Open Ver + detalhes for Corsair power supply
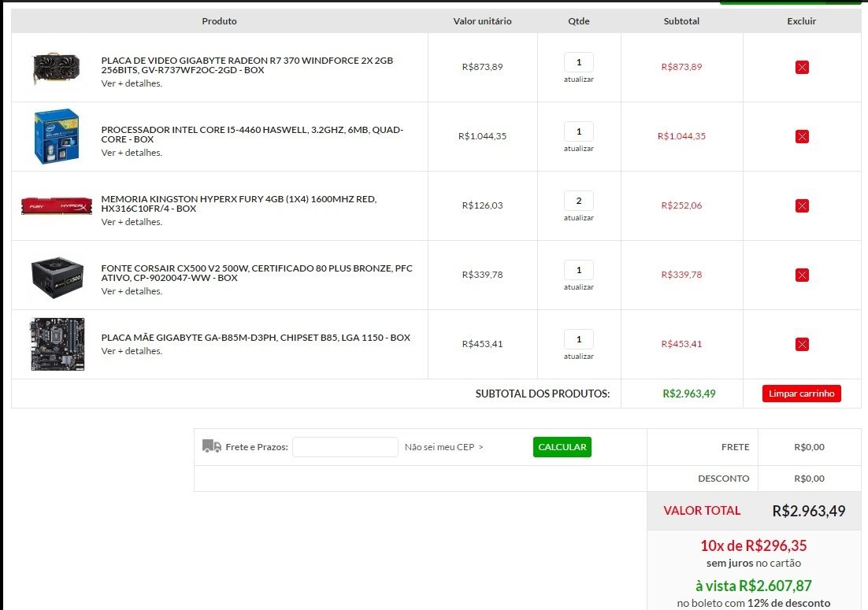 tap(132, 291)
